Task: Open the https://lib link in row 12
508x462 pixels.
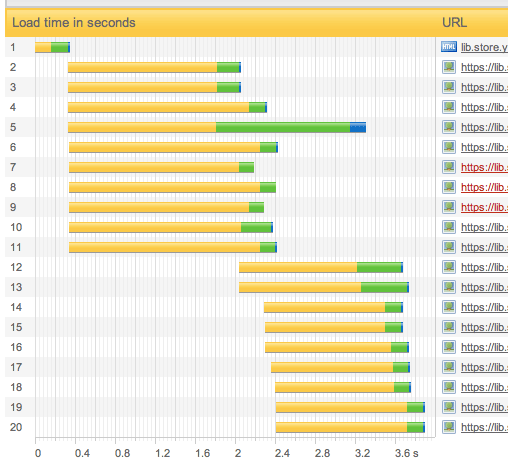Action: (x=484, y=267)
